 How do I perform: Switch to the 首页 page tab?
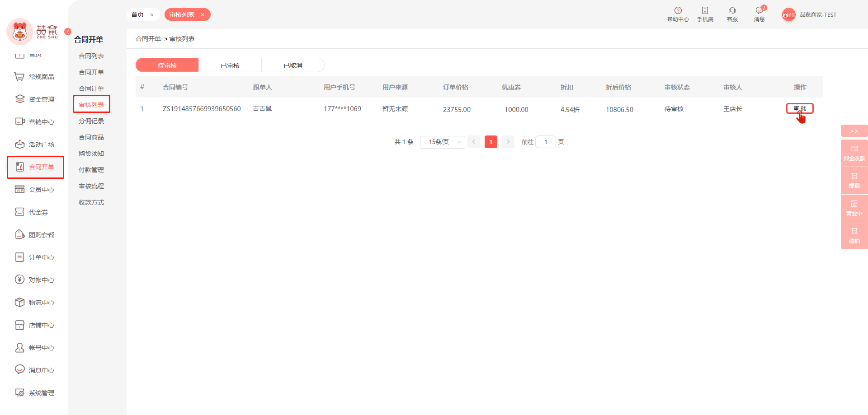coord(137,14)
